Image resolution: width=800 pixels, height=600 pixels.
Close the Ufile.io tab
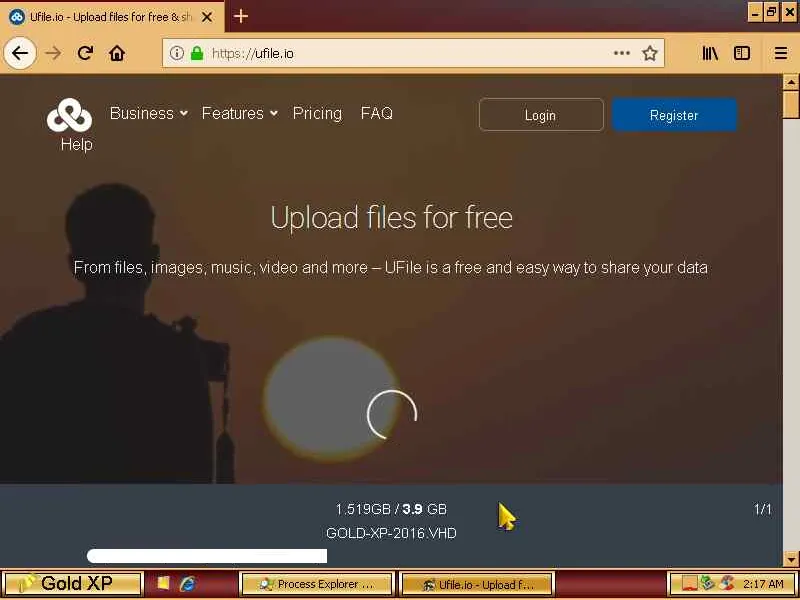pyautogui.click(x=207, y=17)
